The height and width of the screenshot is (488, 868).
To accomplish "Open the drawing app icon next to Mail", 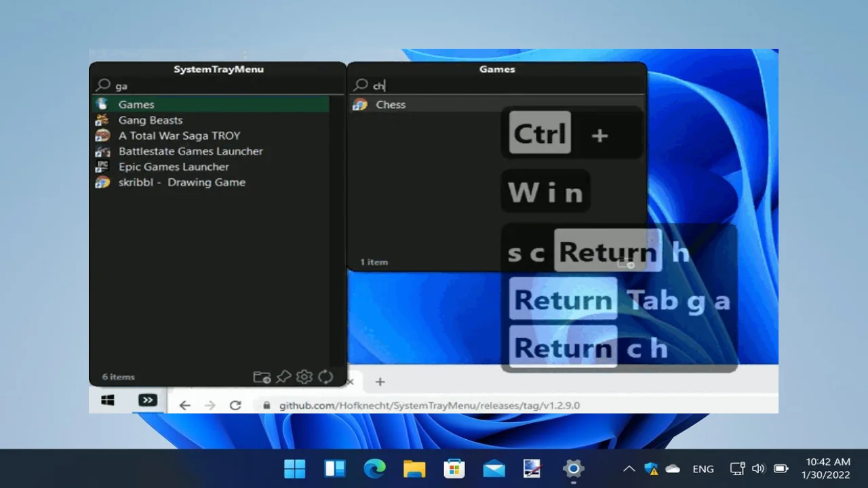I will coord(533,468).
